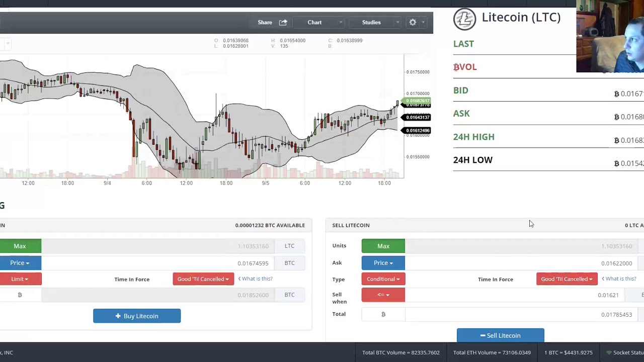644x362 pixels.
Task: Open the sell Ask Price dropdown
Action: click(383, 262)
